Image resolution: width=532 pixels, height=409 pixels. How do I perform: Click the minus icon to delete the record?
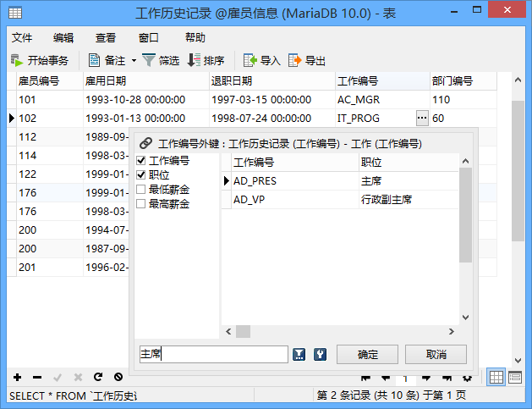click(x=36, y=377)
